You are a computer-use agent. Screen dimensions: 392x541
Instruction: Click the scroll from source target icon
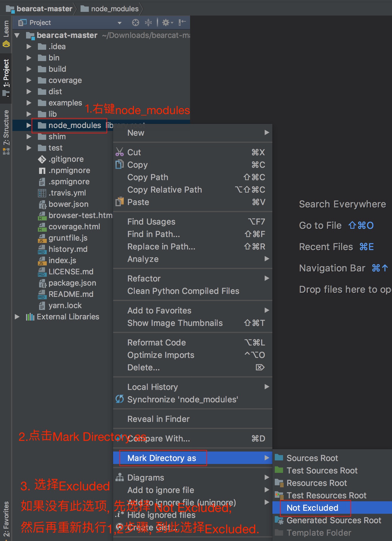[135, 23]
